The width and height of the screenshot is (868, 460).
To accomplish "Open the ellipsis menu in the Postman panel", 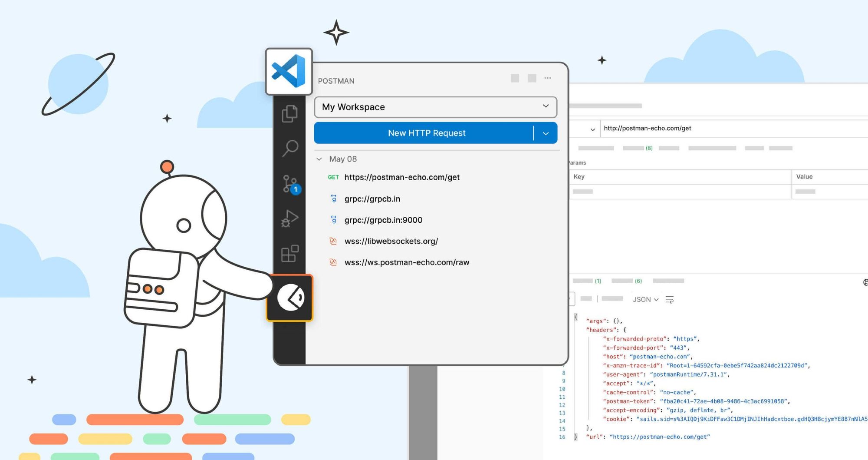I will (x=548, y=78).
